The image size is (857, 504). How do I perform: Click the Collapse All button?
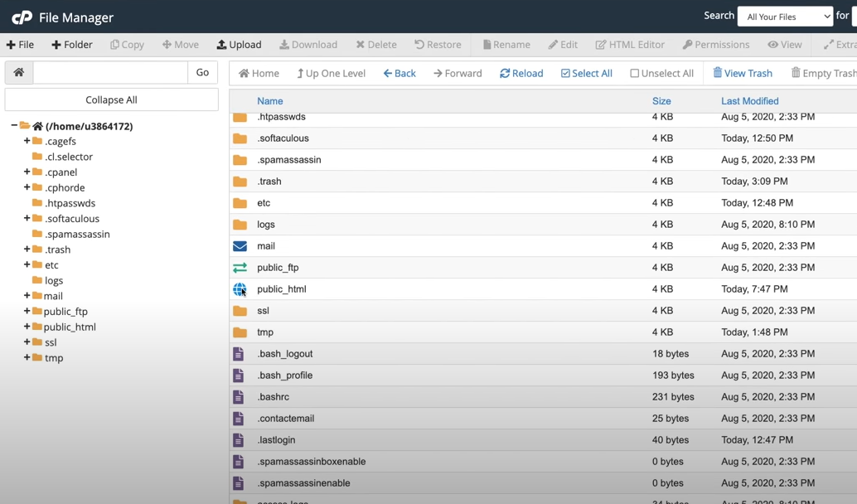[x=110, y=99]
